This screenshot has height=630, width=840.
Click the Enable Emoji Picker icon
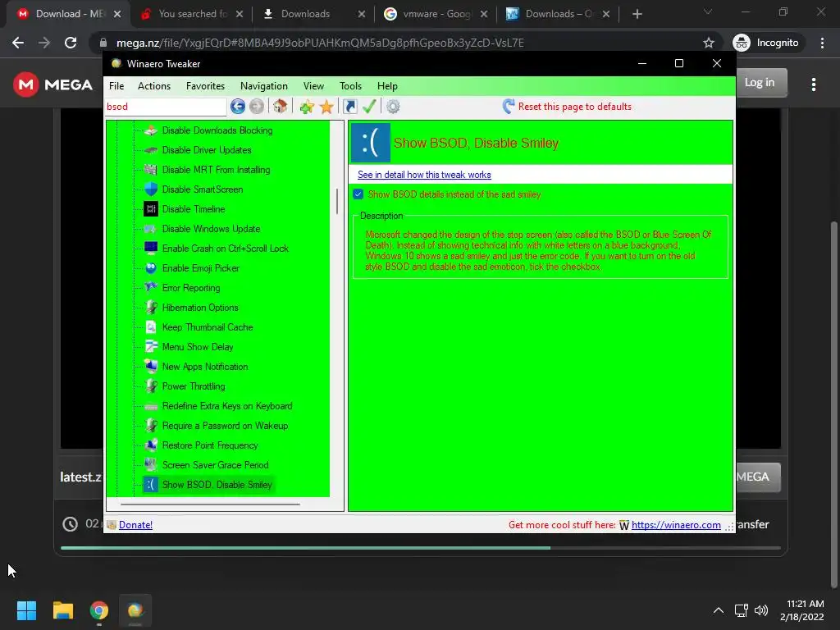tap(151, 268)
